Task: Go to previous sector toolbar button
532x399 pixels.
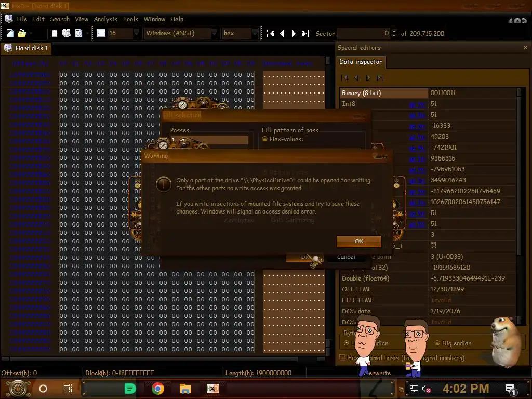Action: [x=282, y=33]
